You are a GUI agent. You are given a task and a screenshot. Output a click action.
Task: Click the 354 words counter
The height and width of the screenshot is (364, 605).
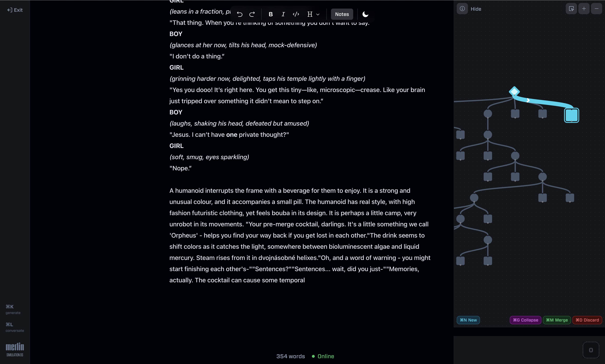click(x=290, y=356)
